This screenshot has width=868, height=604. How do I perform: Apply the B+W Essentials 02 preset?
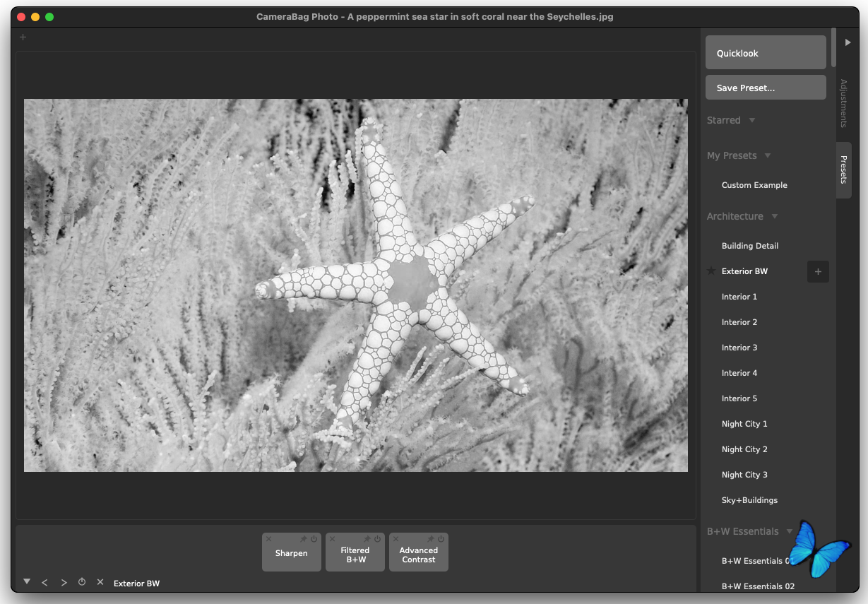(x=758, y=586)
